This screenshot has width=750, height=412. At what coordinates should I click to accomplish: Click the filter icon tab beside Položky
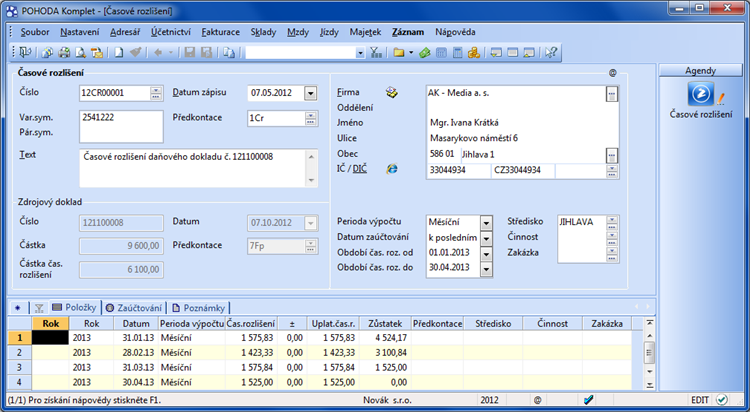(x=39, y=308)
